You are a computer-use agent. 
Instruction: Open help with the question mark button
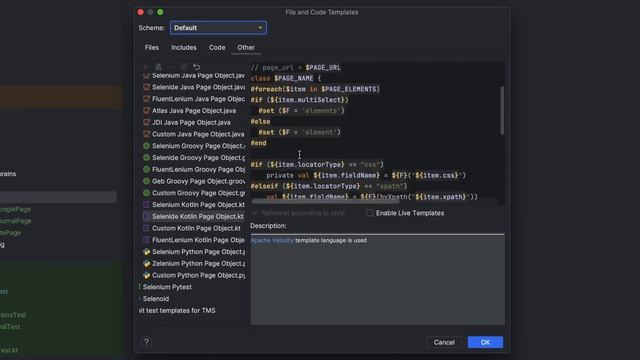[x=146, y=342]
